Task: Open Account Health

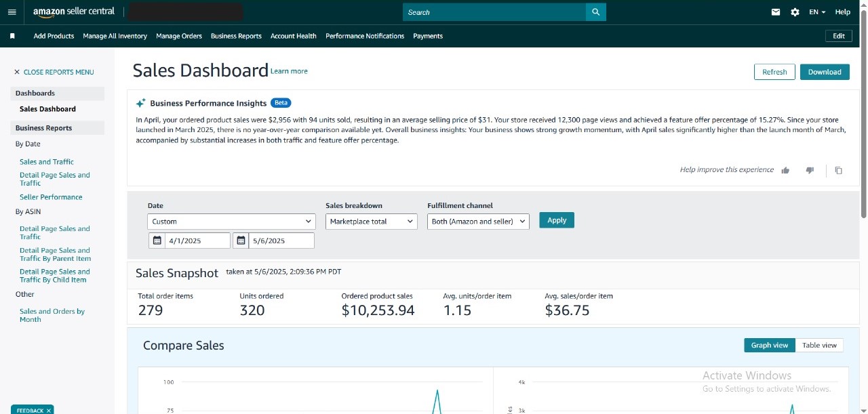Action: point(294,36)
